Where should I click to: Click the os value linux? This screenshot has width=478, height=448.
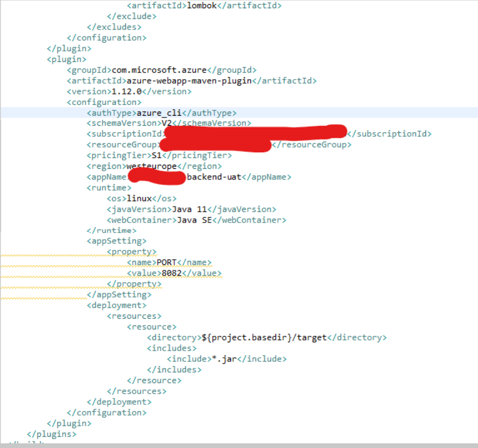tap(136, 198)
